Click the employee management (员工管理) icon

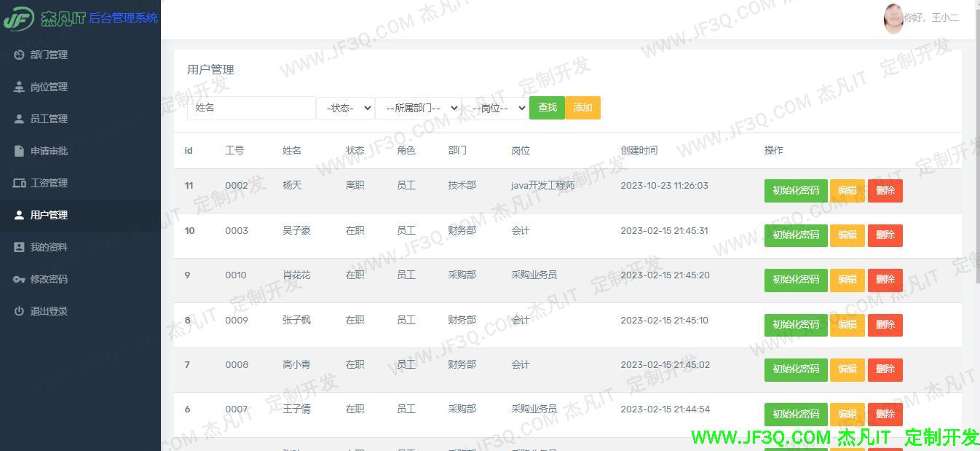[19, 119]
